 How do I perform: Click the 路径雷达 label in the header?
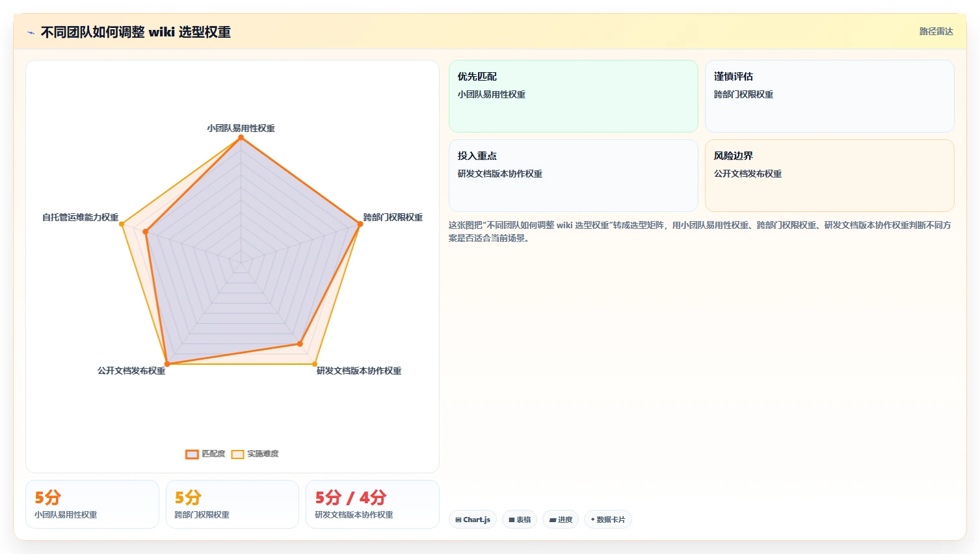pos(936,31)
